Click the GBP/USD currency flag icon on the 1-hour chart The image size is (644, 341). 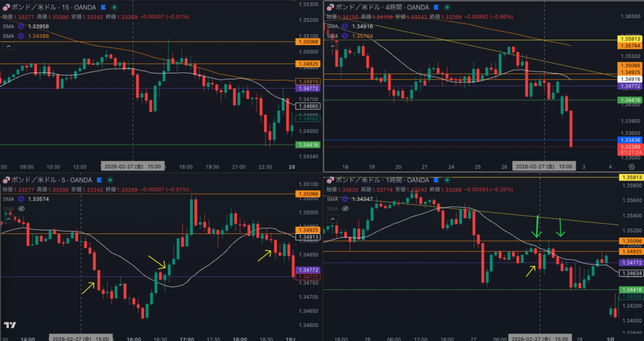(x=330, y=180)
